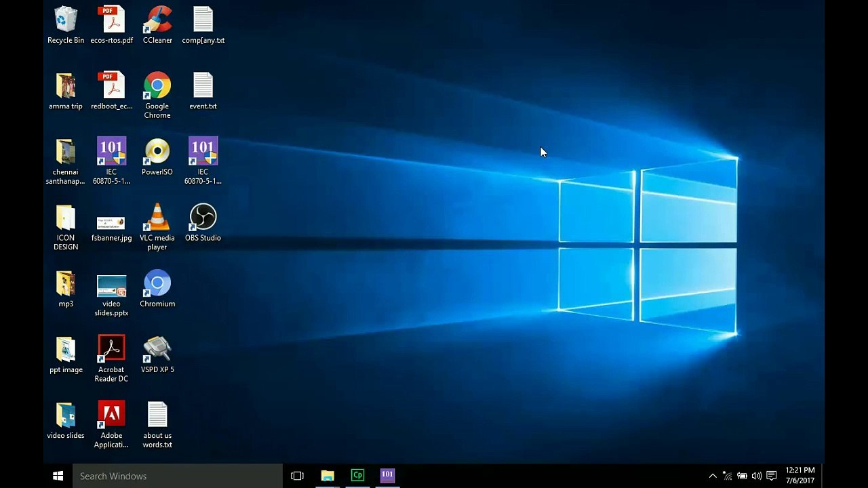Viewport: 868px width, 488px height.
Task: Select the mp3 folder icon
Action: 66,289
